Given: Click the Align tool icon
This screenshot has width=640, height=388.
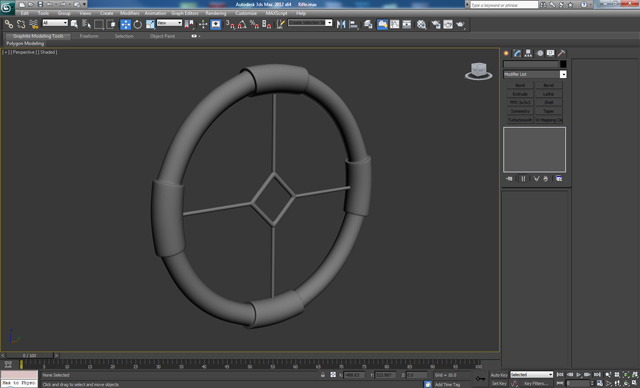Looking at the screenshot, I should 353,24.
